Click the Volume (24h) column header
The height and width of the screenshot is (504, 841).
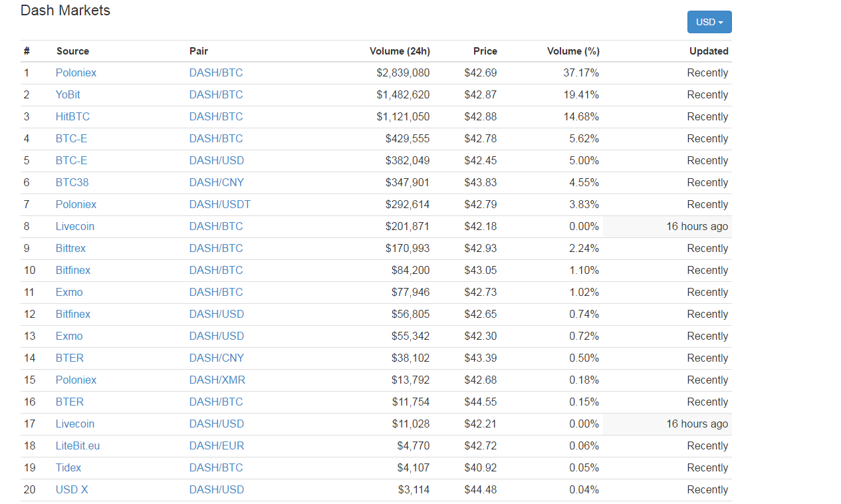tap(400, 51)
